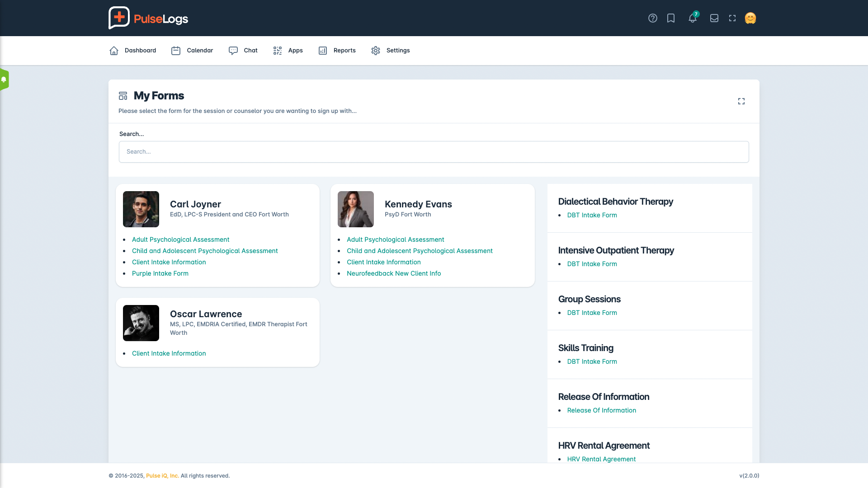868x488 pixels.
Task: Expand My Forms panel to fullscreen
Action: [x=741, y=101]
